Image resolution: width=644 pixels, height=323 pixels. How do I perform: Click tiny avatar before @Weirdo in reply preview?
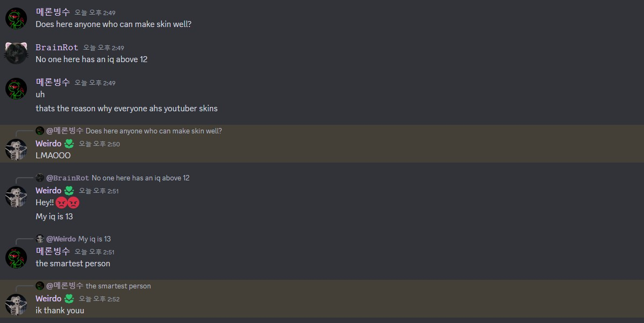tap(40, 239)
